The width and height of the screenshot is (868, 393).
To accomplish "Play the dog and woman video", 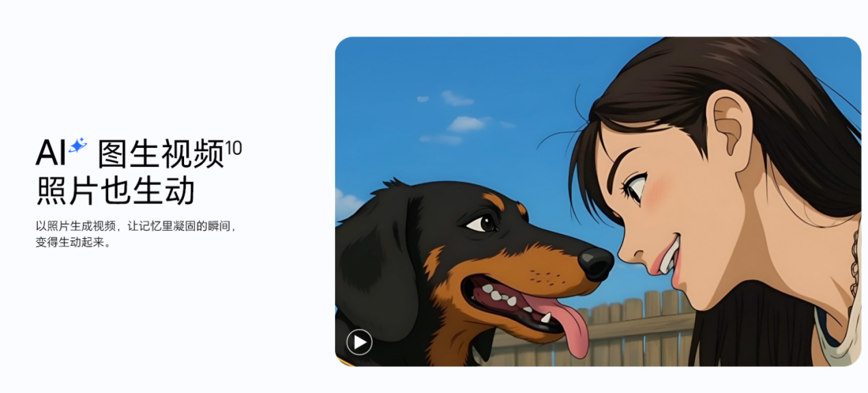I will coord(359,342).
